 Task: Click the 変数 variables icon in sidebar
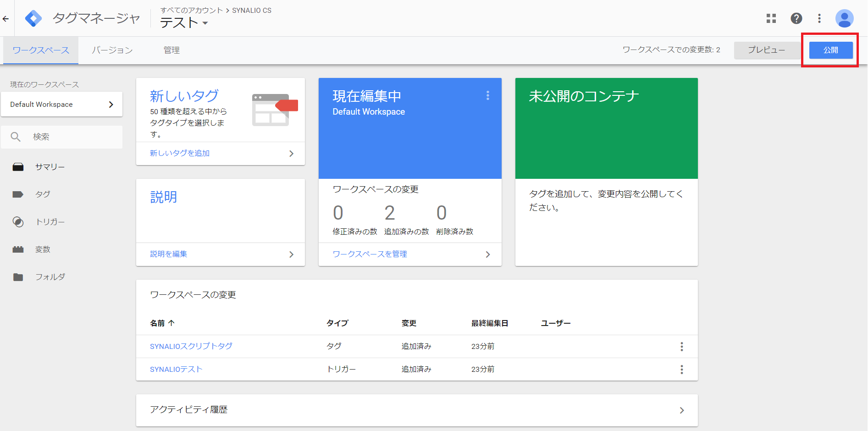18,249
